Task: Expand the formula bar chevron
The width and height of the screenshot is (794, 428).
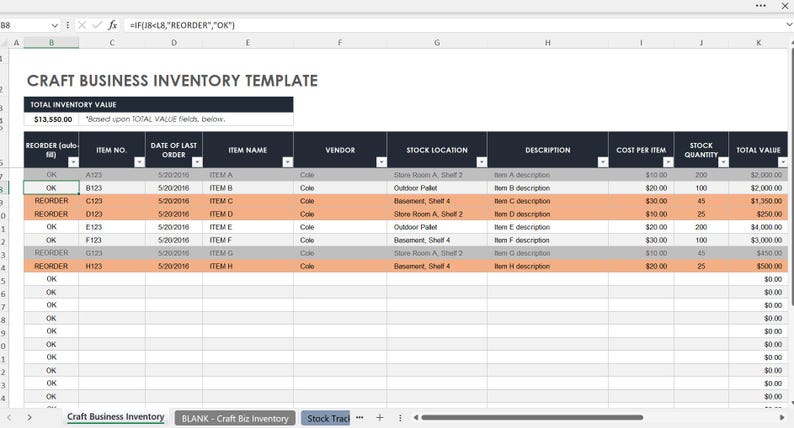Action: click(x=789, y=25)
